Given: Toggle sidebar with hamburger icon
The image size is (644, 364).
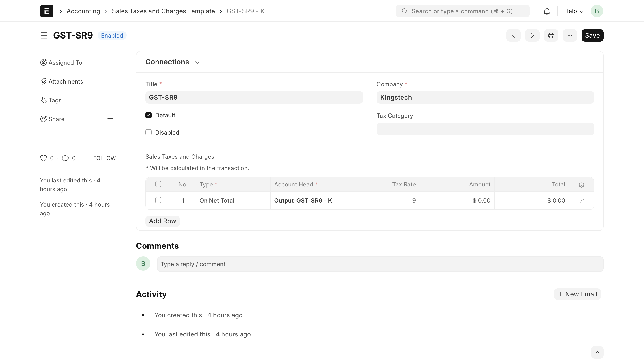Looking at the screenshot, I should [x=44, y=36].
